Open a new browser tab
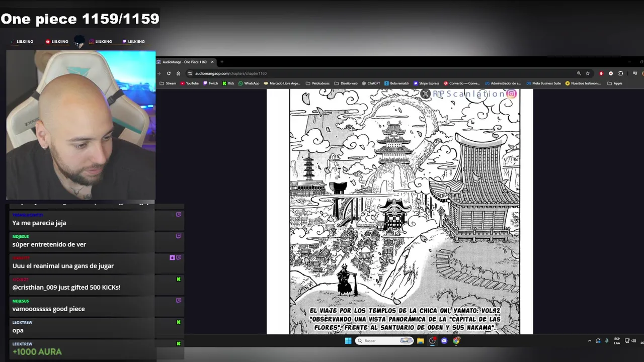Image resolution: width=644 pixels, height=362 pixels. (x=222, y=62)
